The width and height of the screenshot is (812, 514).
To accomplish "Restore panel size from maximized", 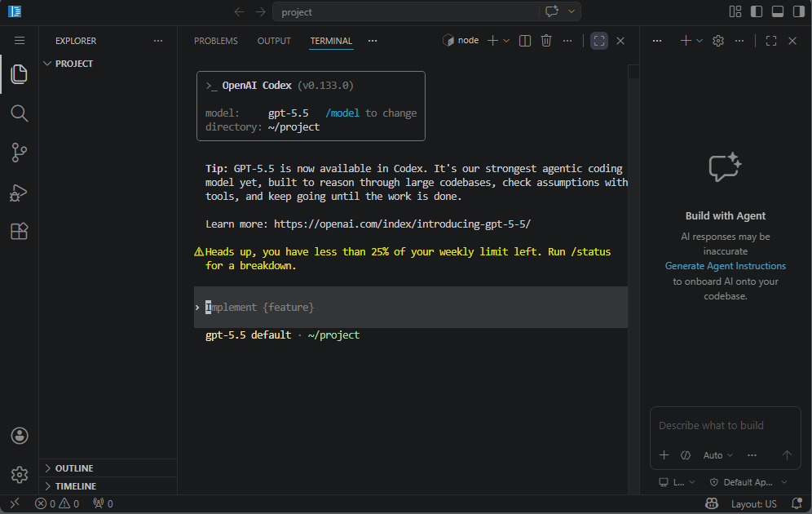I will click(x=599, y=41).
